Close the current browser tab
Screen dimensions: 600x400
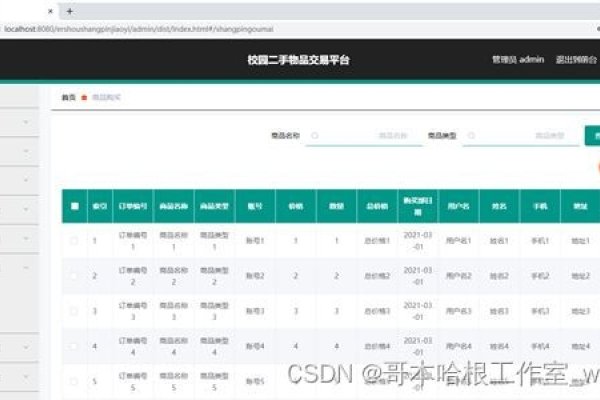(50, 11)
